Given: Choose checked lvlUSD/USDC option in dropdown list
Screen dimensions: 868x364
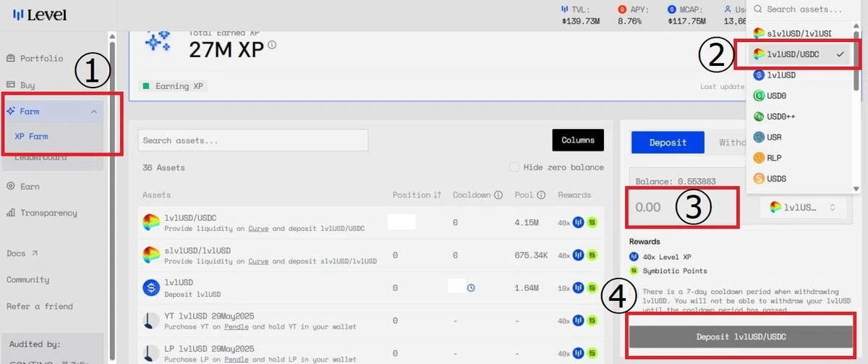Looking at the screenshot, I should point(800,54).
